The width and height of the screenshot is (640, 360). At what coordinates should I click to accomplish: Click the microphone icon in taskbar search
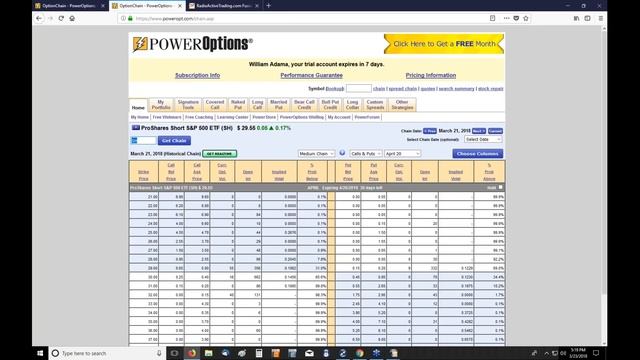pos(159,353)
